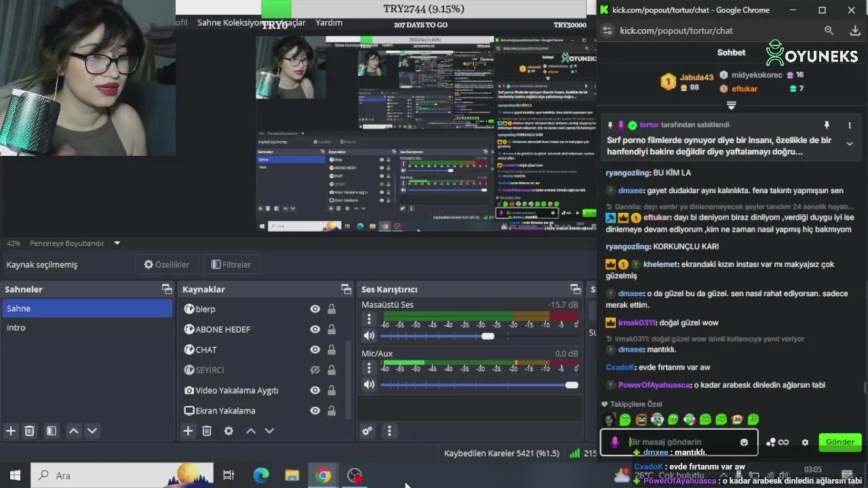Toggle the lock on blerp source
Screen dimensions: 868x488
point(332,309)
